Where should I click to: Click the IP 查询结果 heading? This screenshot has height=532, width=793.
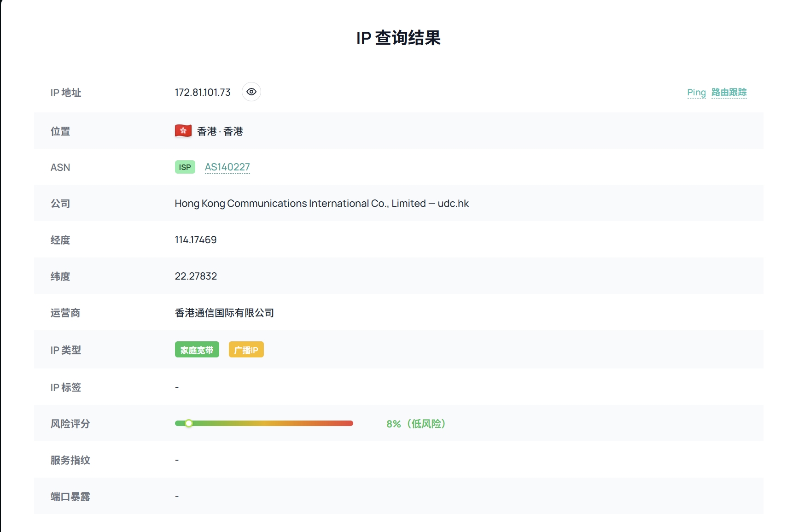(398, 38)
